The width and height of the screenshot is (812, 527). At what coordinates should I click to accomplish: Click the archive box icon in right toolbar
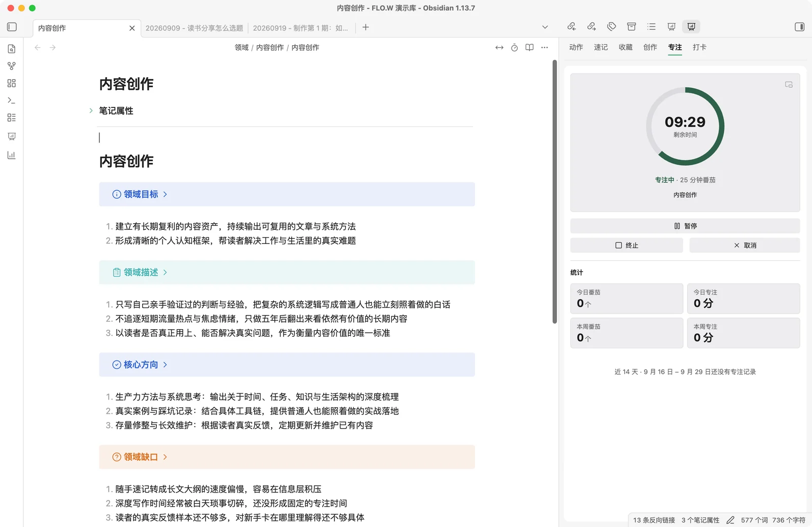pos(631,26)
